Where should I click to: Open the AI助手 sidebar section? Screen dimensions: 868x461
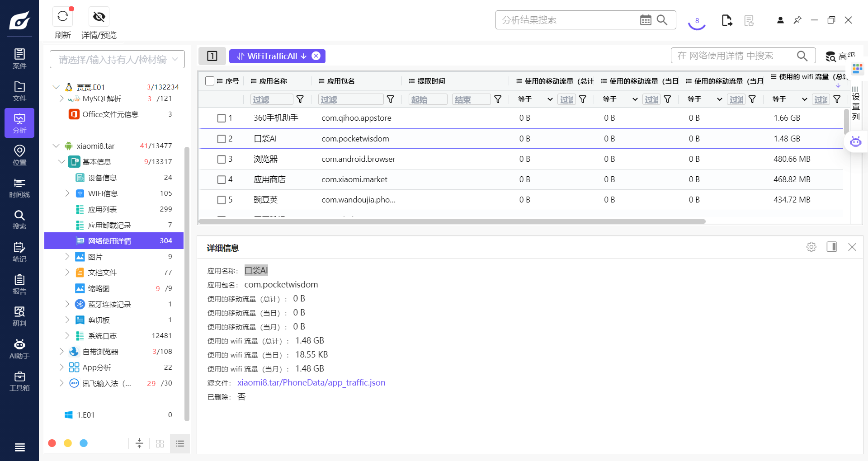point(19,349)
